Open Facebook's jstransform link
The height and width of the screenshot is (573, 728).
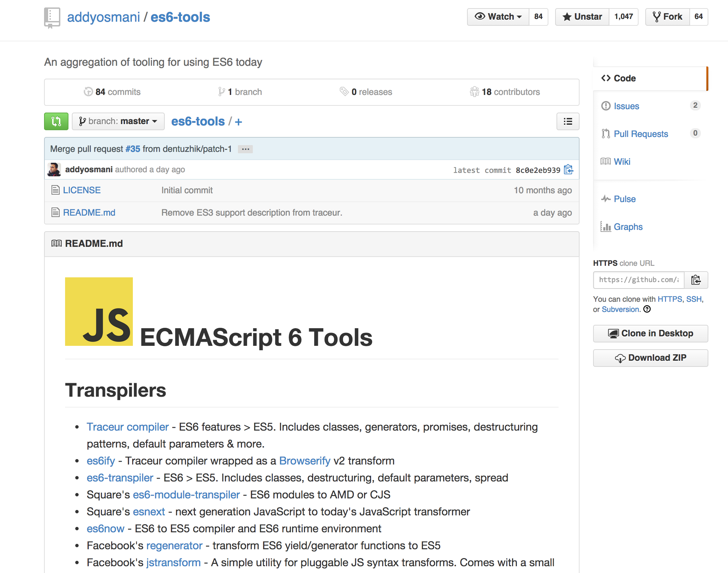coord(173,562)
